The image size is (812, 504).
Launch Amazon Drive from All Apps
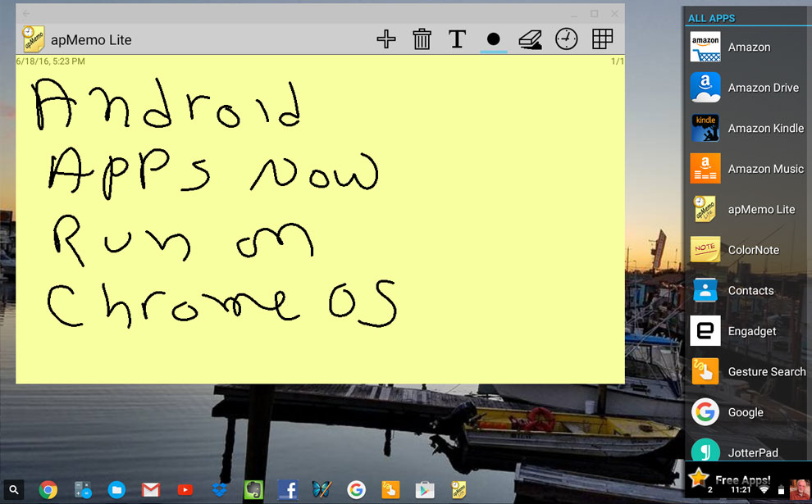pyautogui.click(x=748, y=88)
